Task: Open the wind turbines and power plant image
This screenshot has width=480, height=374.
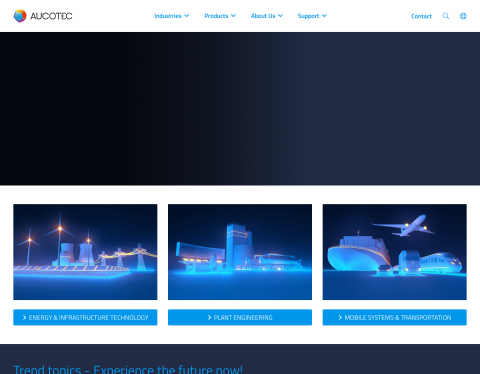Action: tap(85, 252)
